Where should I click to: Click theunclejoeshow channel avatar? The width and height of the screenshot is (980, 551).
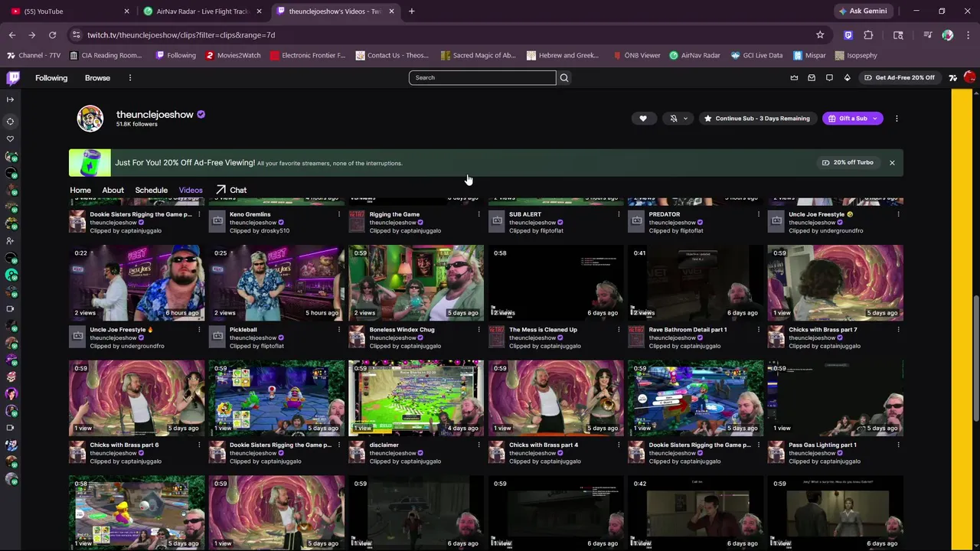[x=90, y=119]
